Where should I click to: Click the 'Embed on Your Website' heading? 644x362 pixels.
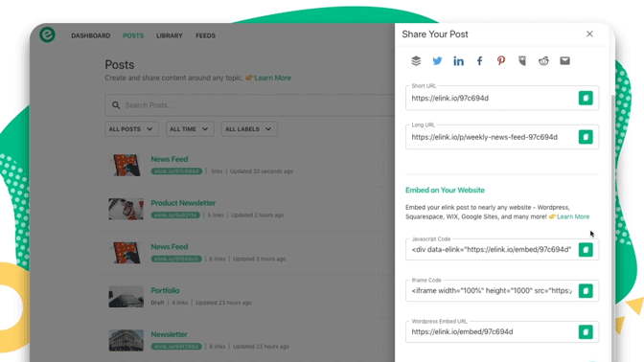tap(445, 190)
